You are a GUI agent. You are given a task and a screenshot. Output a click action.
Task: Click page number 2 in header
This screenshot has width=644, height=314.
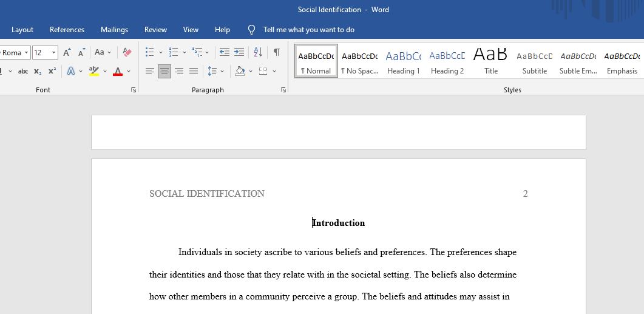coord(525,194)
